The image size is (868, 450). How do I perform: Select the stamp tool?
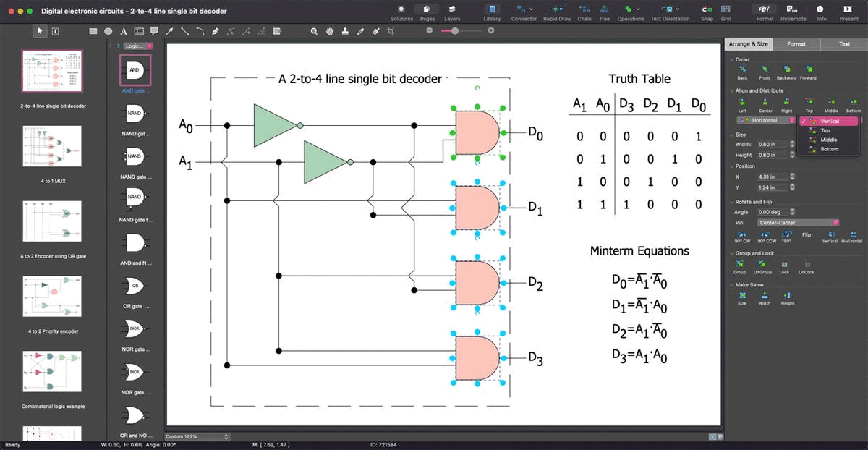[x=345, y=31]
